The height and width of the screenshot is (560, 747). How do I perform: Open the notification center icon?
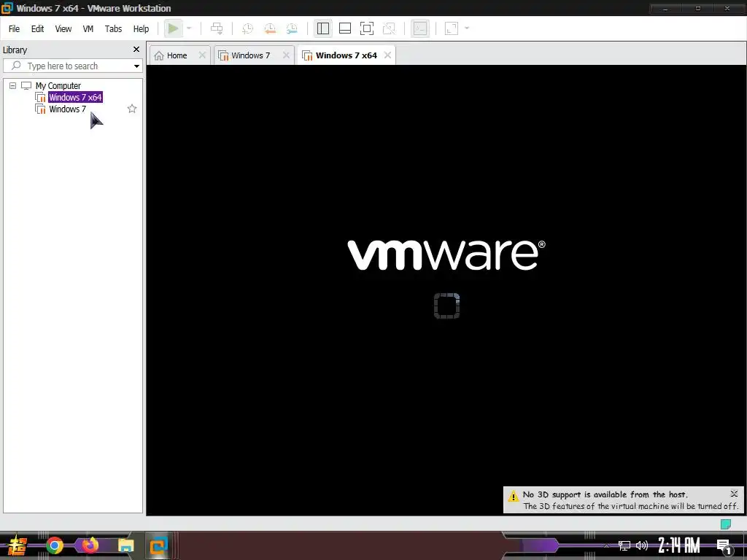[x=724, y=546]
